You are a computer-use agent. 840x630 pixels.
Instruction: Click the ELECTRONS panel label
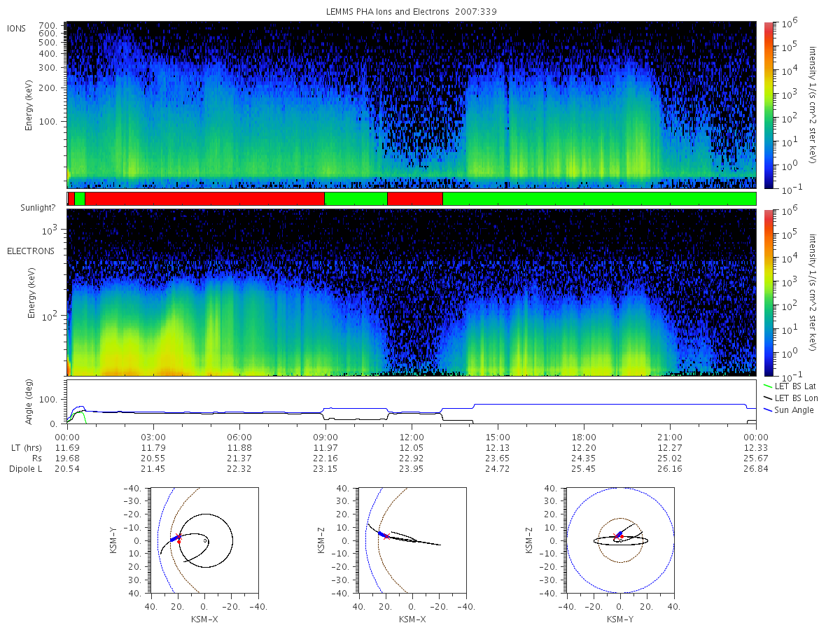[x=30, y=251]
